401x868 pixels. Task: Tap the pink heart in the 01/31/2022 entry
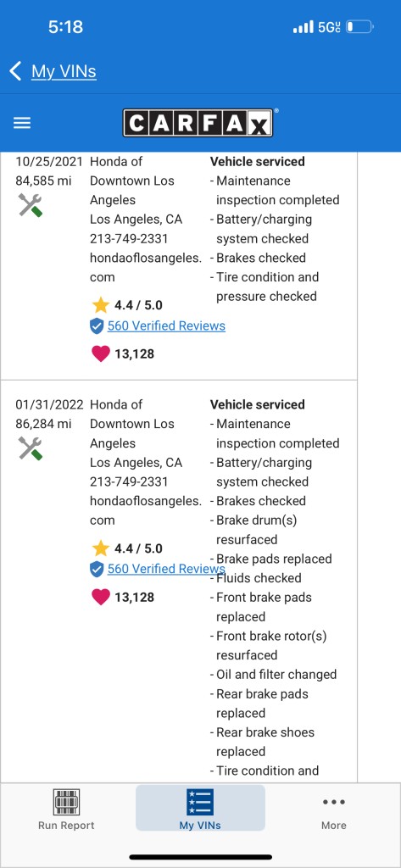pos(101,597)
